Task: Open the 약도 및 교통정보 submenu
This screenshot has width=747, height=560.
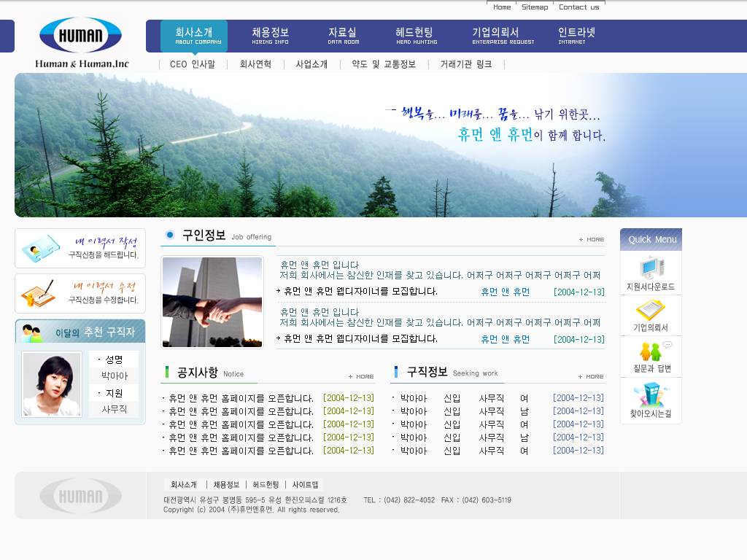Action: [384, 64]
